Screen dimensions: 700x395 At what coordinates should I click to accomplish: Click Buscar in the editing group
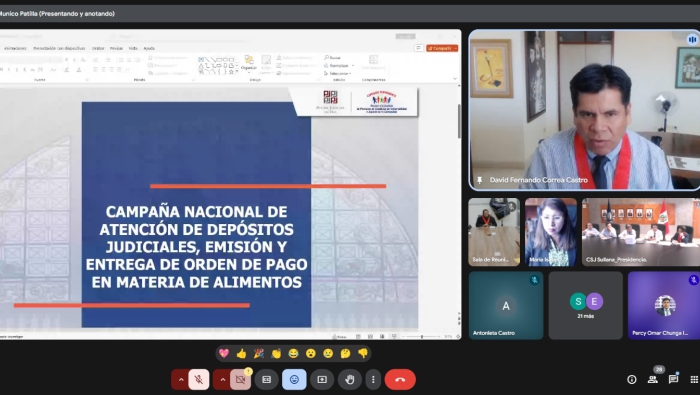coord(333,58)
